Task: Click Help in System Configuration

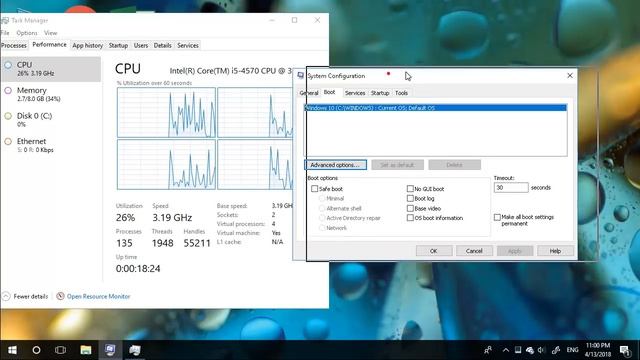Action: pos(555,251)
